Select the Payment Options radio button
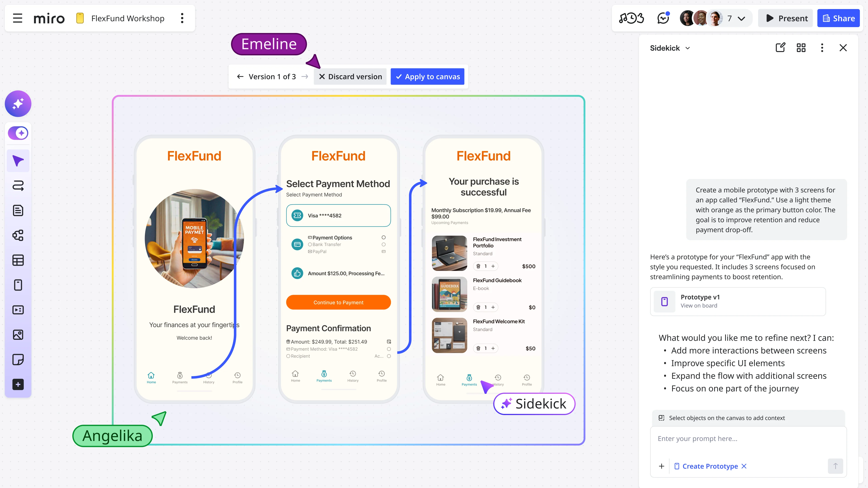Screen dimensions: 868x488 (x=383, y=237)
